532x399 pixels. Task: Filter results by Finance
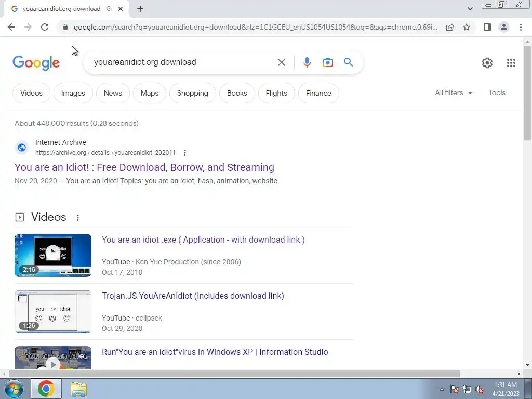(x=318, y=93)
